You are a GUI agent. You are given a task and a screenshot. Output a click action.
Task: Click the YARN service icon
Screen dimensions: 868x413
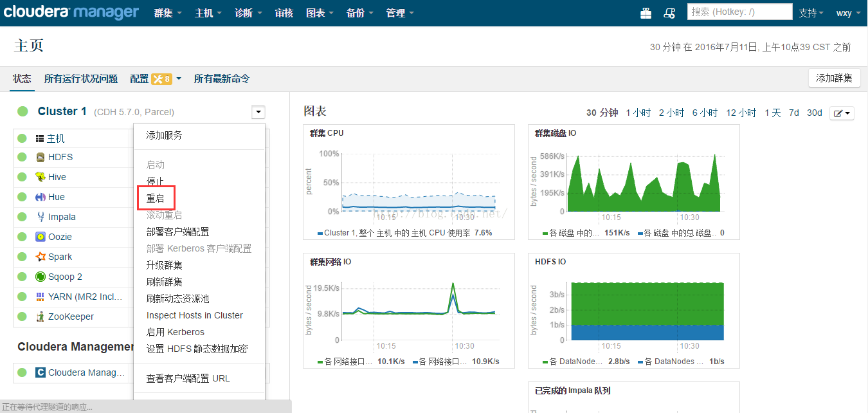[x=41, y=297]
